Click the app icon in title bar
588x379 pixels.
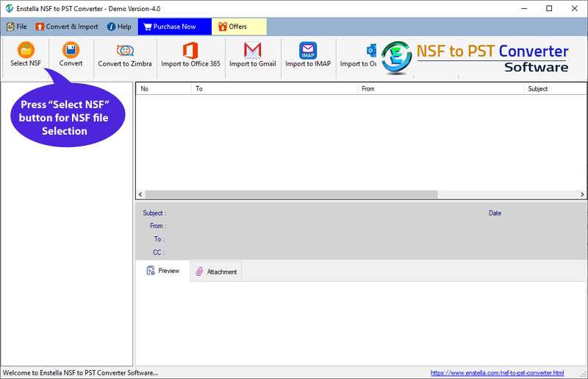coord(9,8)
